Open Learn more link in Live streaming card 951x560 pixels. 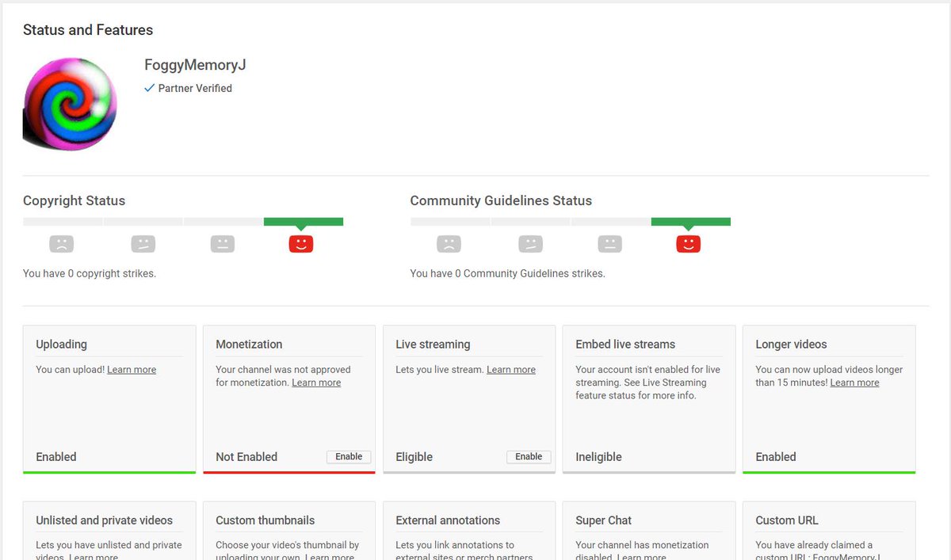click(511, 370)
